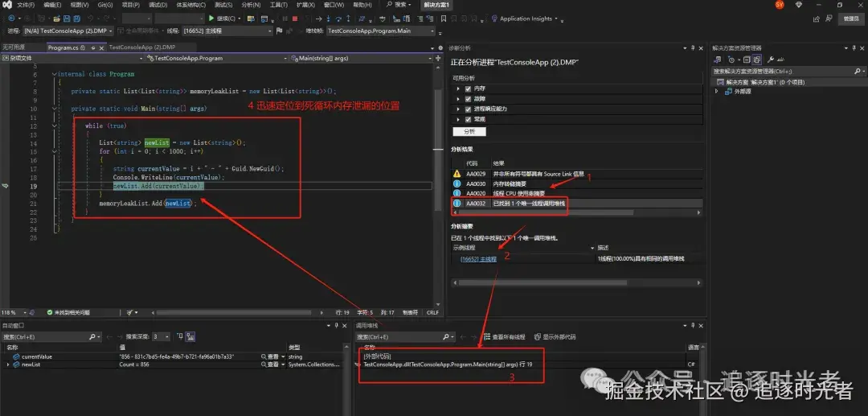Click the Navigate Backward arrow icon
868x416 pixels.
[11, 19]
